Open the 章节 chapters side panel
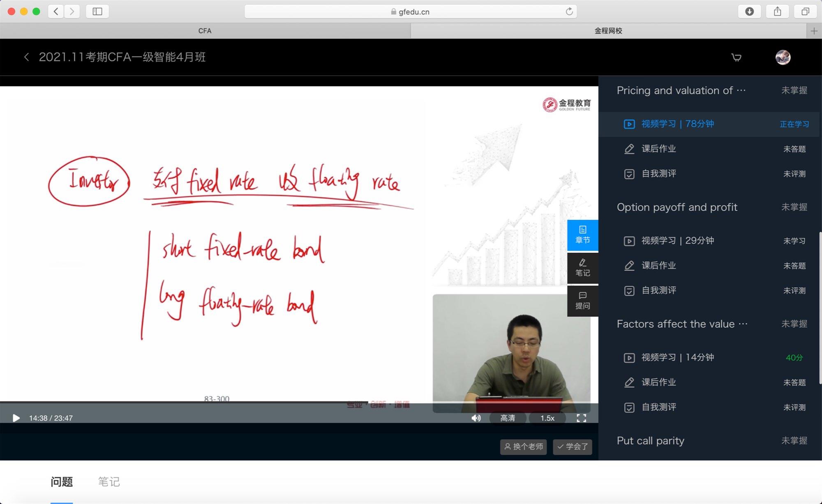 click(x=582, y=235)
